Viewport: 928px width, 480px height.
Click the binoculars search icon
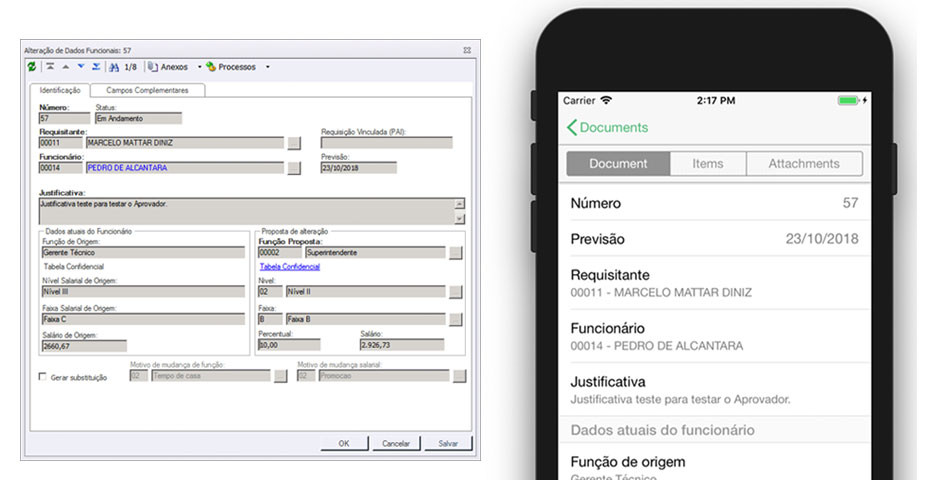[114, 67]
